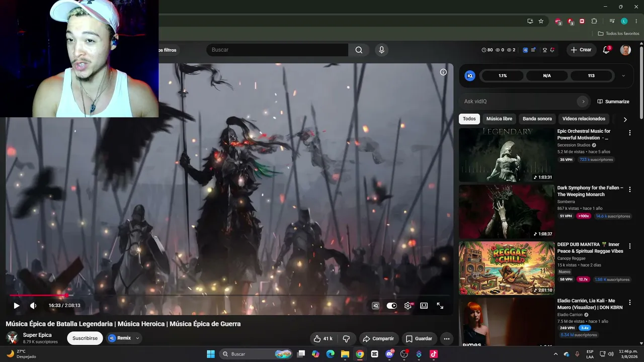Show more filter chips with the right arrow
The height and width of the screenshot is (362, 644).
pyautogui.click(x=625, y=119)
